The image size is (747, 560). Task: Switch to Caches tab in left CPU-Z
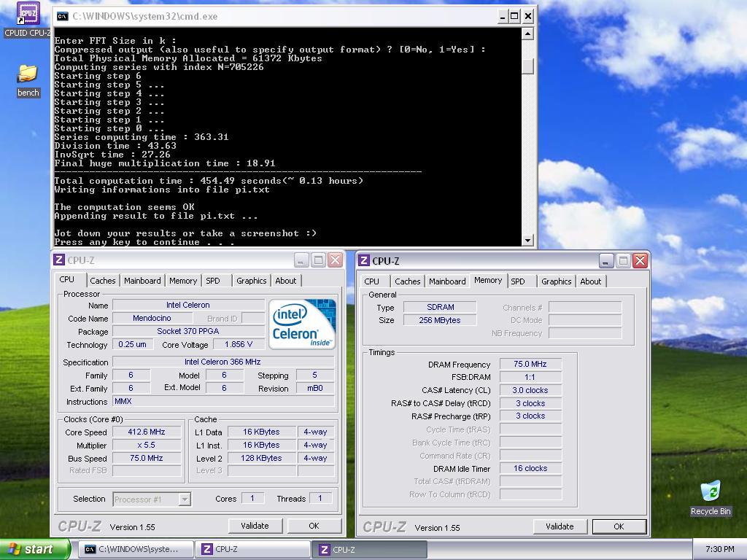[x=103, y=281]
